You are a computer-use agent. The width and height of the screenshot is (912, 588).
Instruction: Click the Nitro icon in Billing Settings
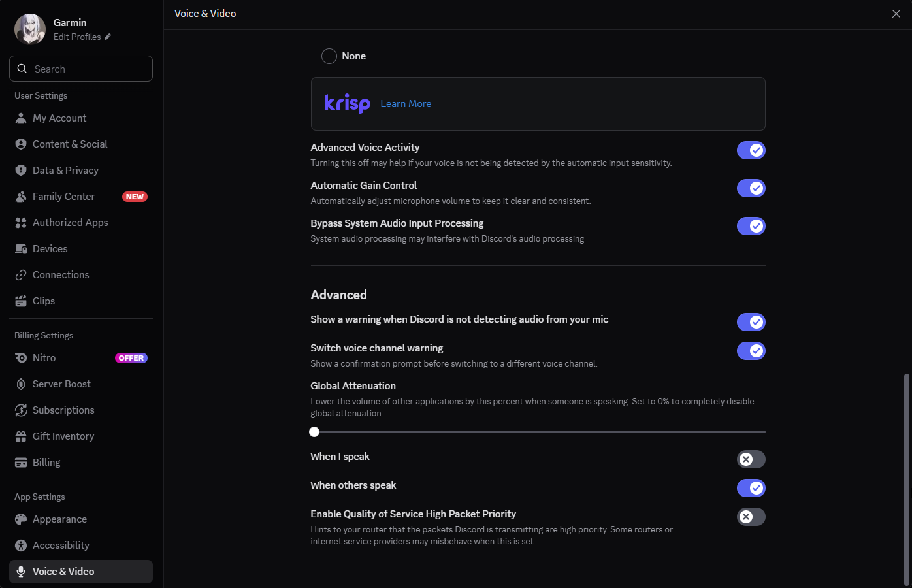(21, 358)
